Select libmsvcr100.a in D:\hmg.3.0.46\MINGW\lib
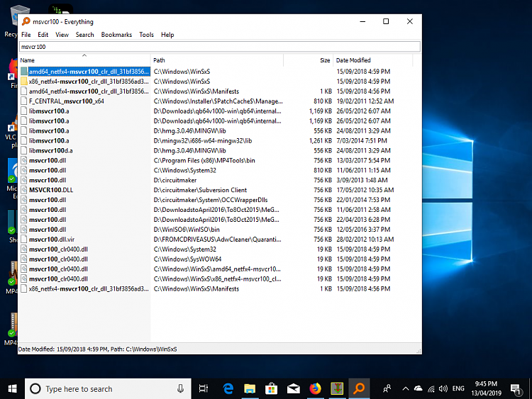Viewport: 532px width, 399px height. coord(49,131)
